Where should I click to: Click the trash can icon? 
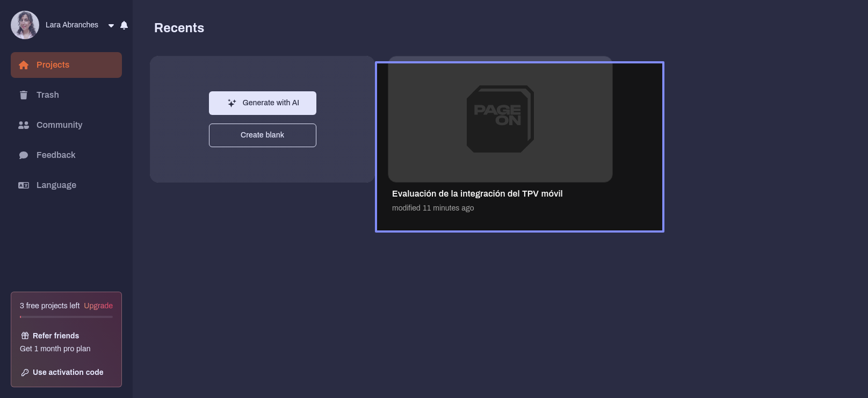tap(24, 95)
